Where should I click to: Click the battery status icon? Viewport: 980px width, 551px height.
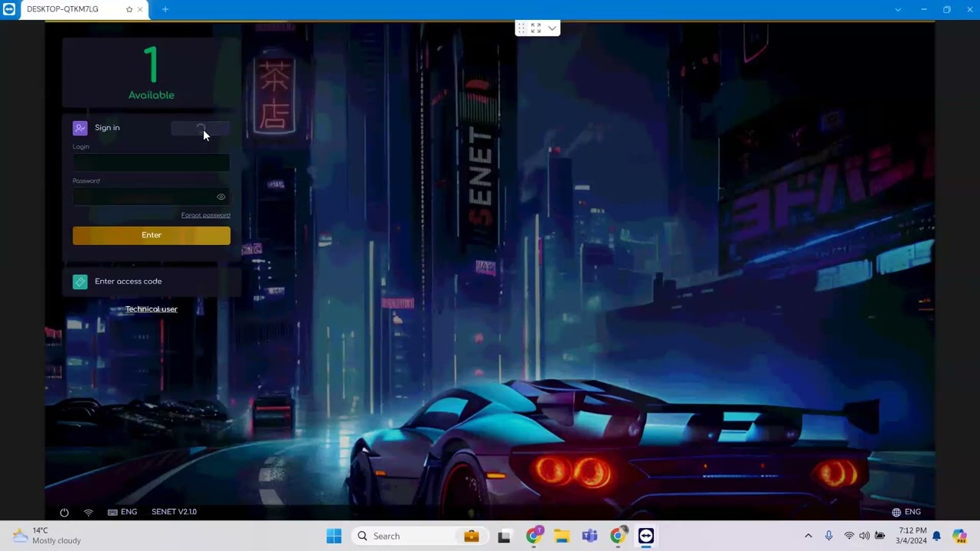[x=880, y=536]
